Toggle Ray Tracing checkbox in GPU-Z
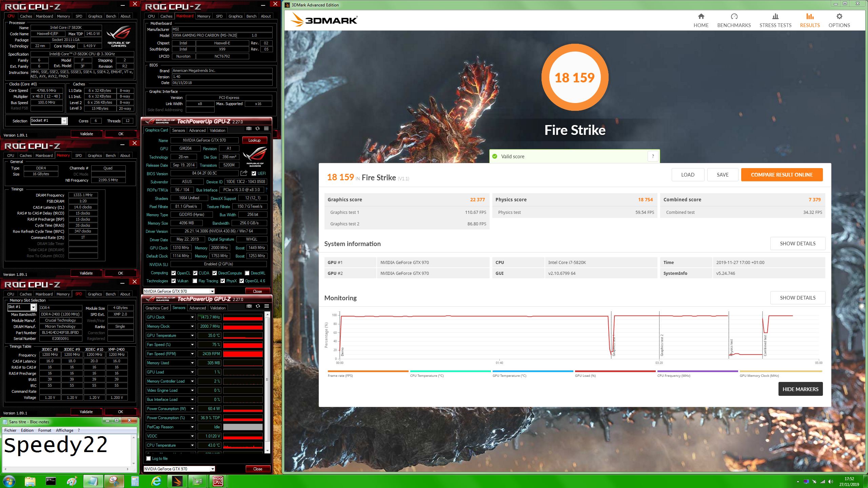 click(x=195, y=281)
